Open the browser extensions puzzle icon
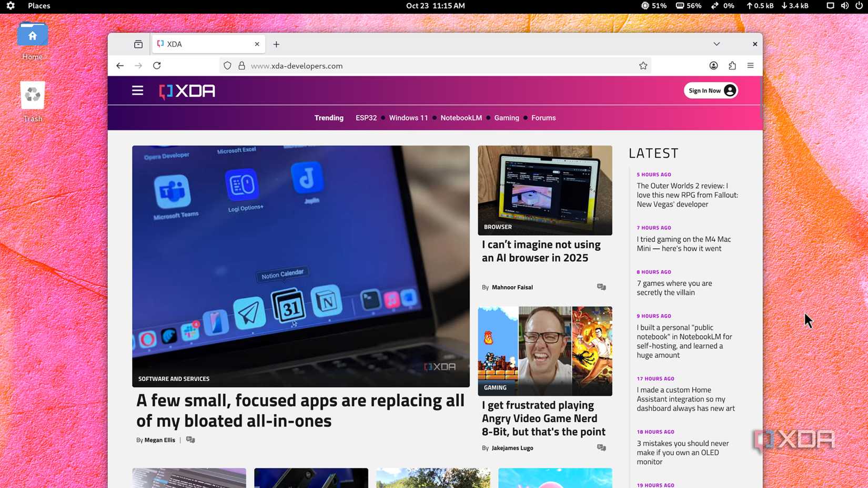868x488 pixels. pos(732,66)
